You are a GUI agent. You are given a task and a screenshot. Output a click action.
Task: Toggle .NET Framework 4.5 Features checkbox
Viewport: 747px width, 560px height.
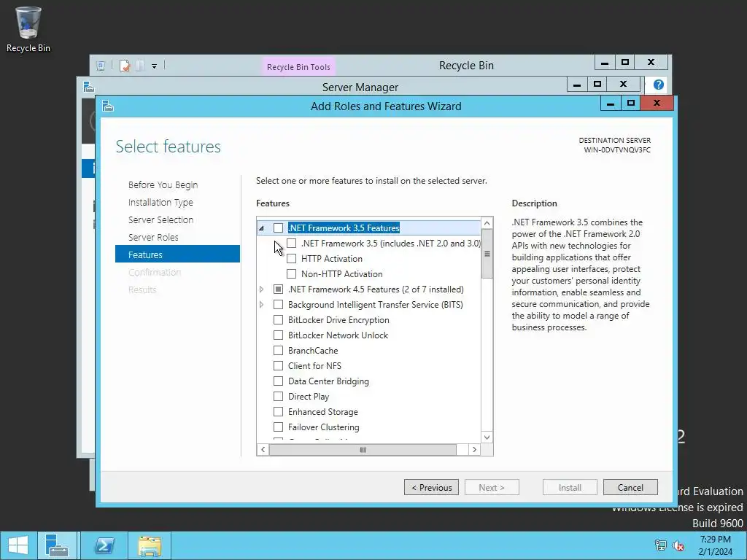click(x=278, y=289)
